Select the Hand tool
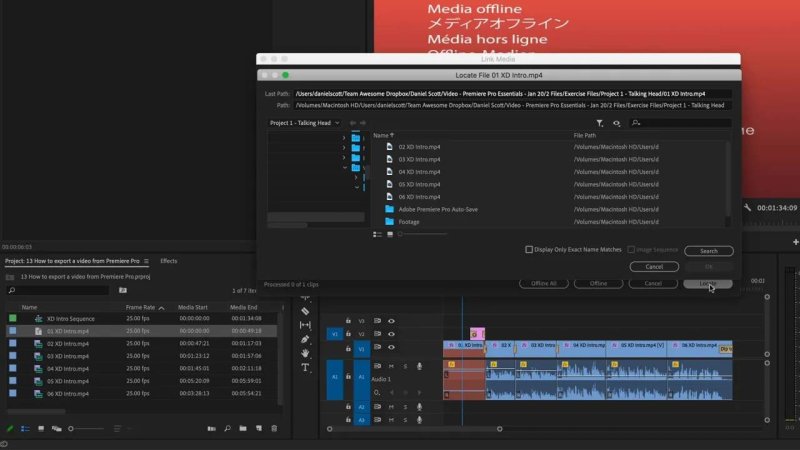 [305, 353]
